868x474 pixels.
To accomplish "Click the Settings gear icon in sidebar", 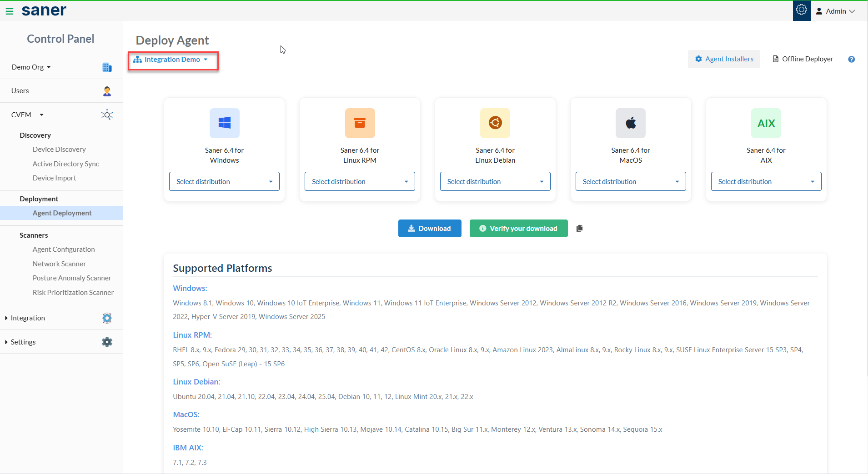I will [x=107, y=342].
